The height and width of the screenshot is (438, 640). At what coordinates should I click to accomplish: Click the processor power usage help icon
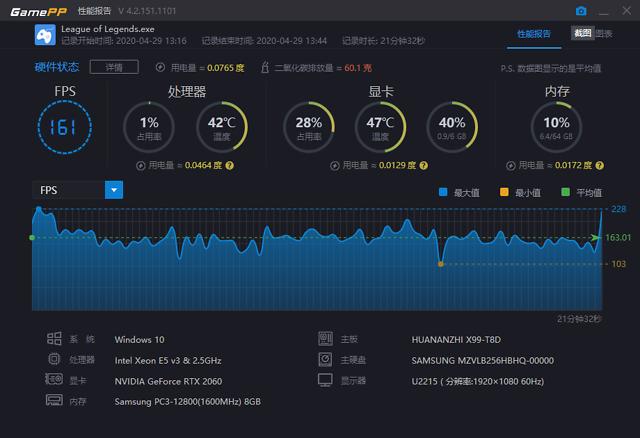230,165
